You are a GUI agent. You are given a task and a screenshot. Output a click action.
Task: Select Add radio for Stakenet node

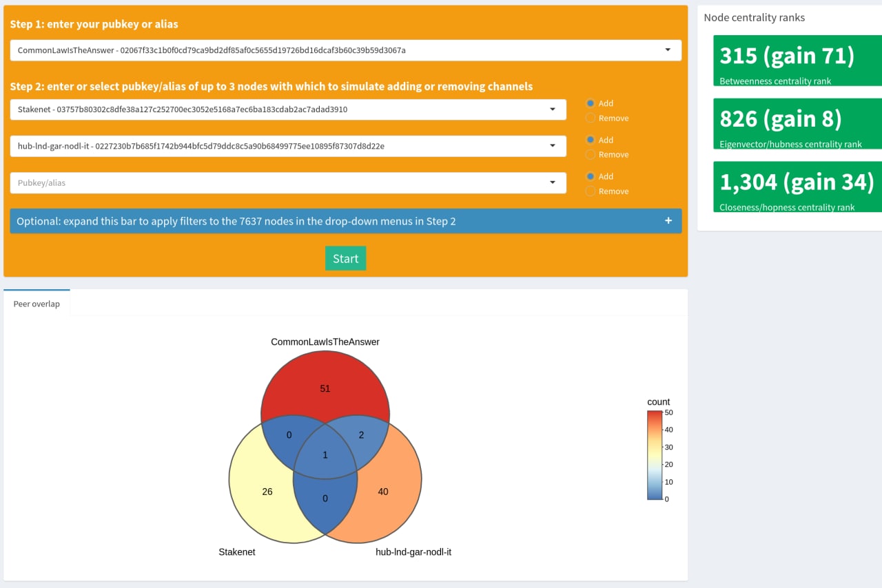(x=591, y=103)
